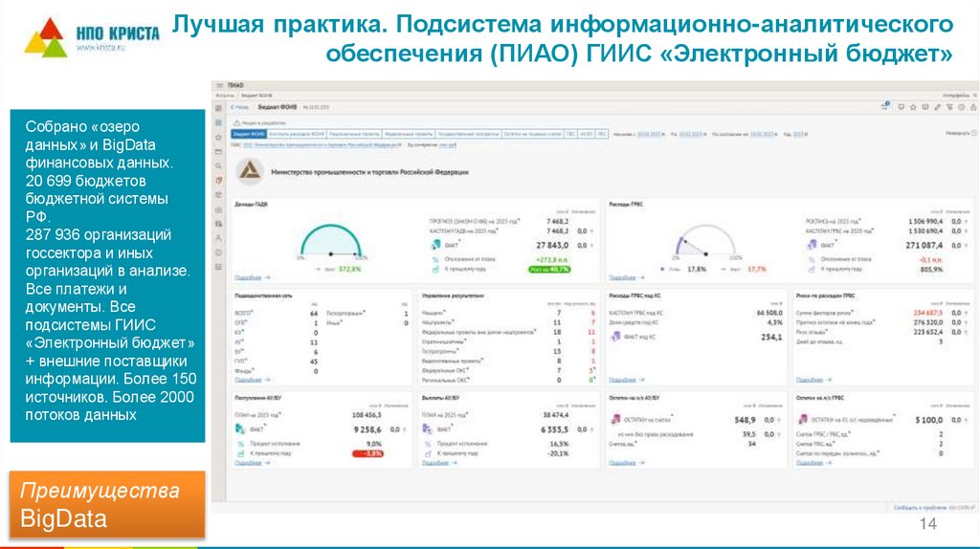Click the value 271 087,4 in Расходы ГРБС
Screen dimensions: 980x549
coord(924,246)
